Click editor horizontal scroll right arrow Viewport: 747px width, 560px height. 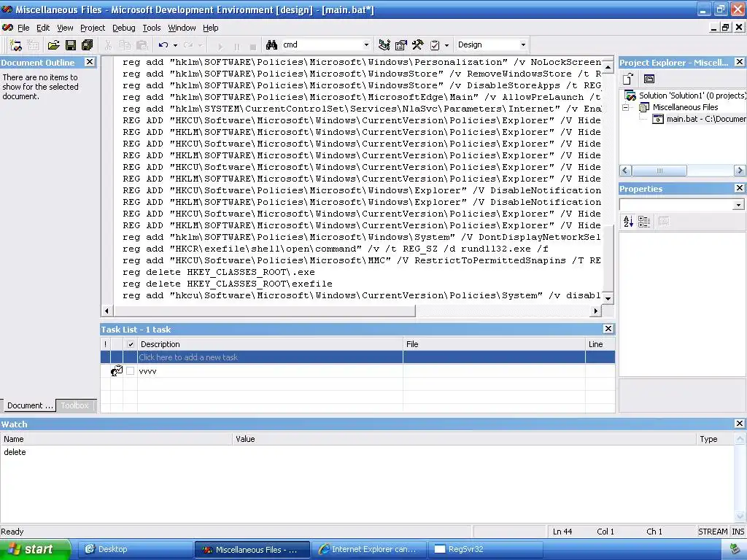pyautogui.click(x=595, y=311)
